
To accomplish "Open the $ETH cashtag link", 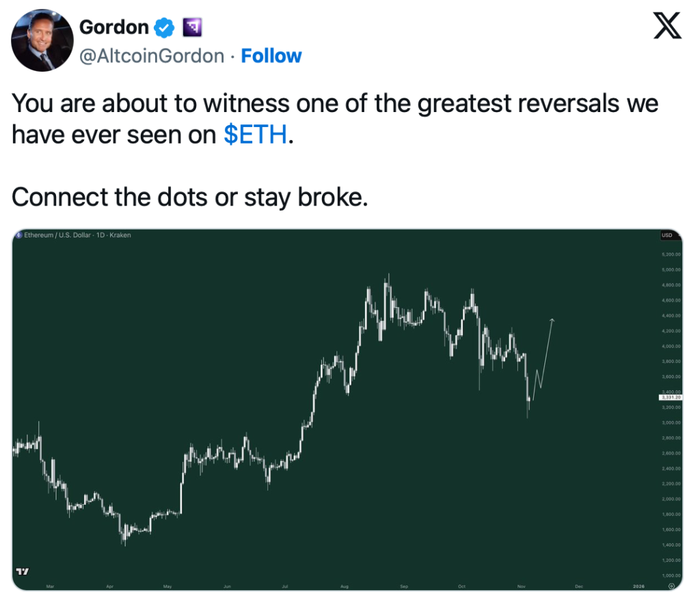I will click(256, 135).
